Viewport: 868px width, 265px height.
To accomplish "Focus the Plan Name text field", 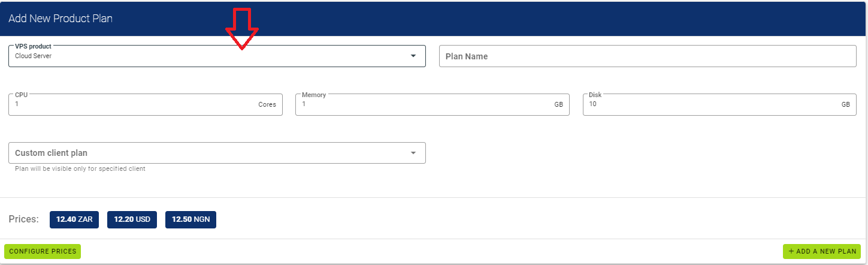I will coord(647,56).
